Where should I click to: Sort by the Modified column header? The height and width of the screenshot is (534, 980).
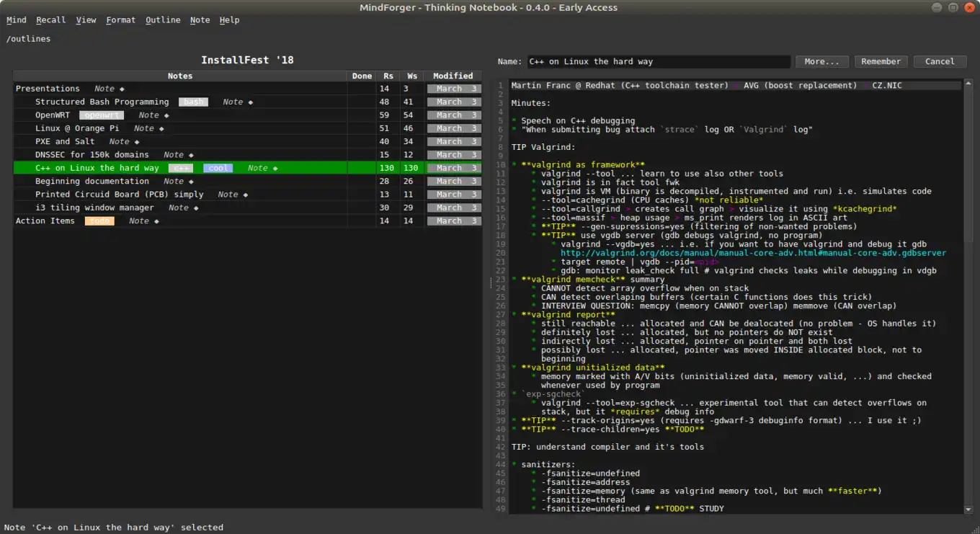coord(453,76)
